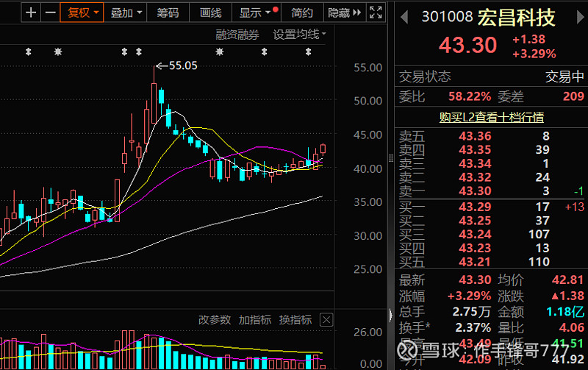The width and height of the screenshot is (588, 370).
Task: Open the 叠加 dropdown
Action: point(126,13)
